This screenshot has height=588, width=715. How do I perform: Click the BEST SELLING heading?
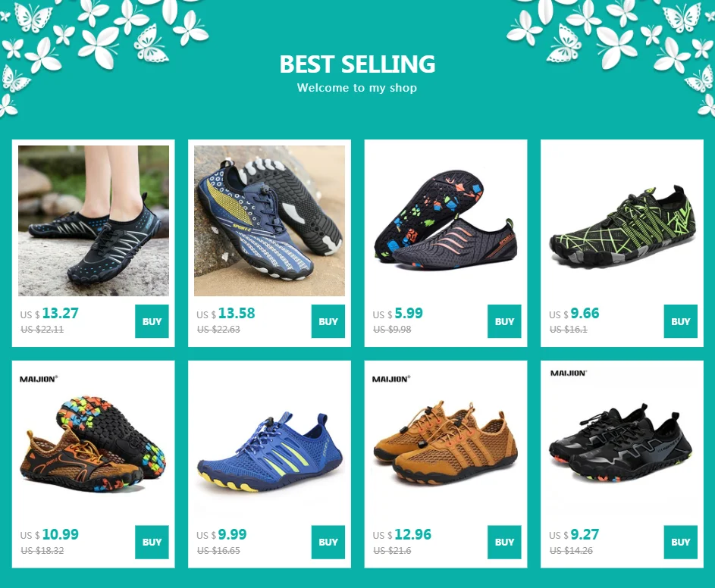357,64
